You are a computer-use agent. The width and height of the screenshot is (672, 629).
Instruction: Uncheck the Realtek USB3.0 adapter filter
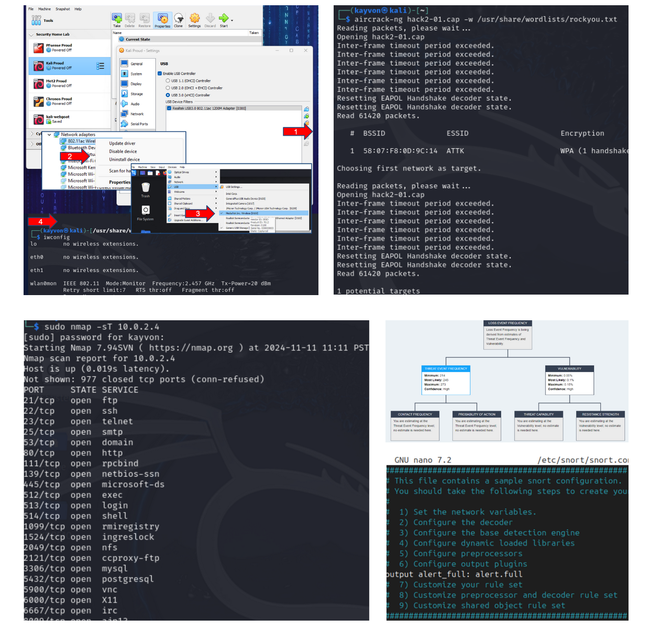click(169, 109)
